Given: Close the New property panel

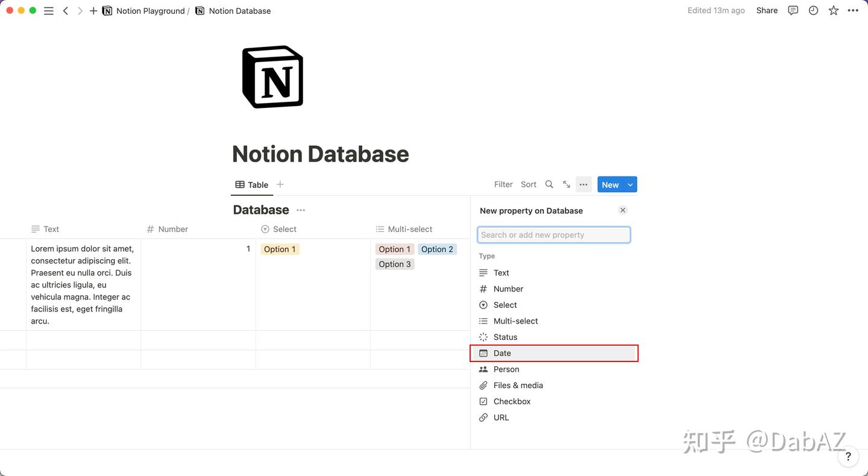Looking at the screenshot, I should point(623,210).
